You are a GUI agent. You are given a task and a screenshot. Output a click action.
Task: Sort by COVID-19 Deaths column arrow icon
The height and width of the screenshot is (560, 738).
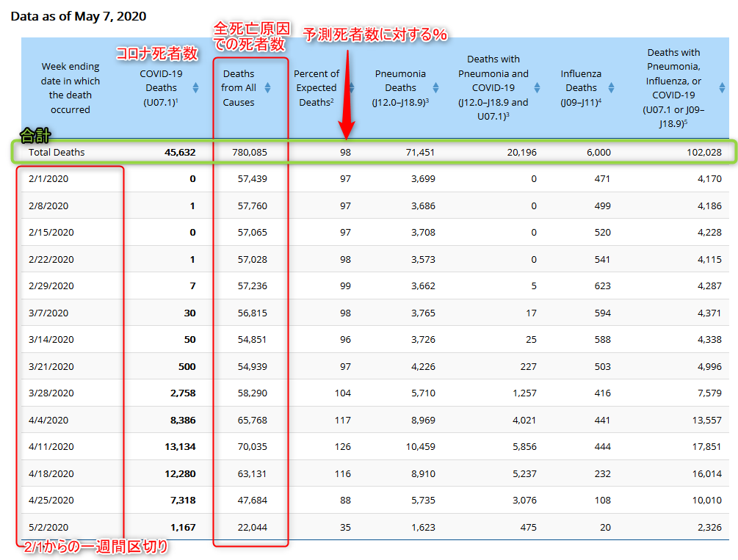coord(196,88)
